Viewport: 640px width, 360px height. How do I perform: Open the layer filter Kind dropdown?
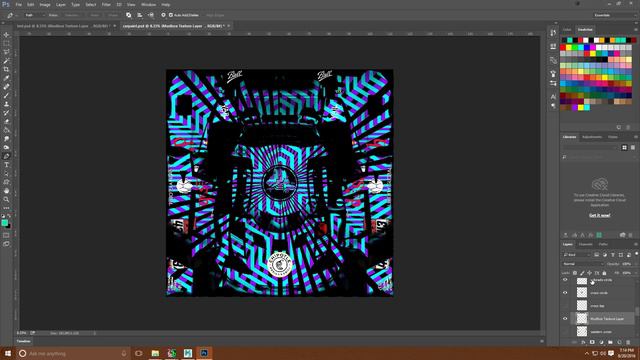577,255
